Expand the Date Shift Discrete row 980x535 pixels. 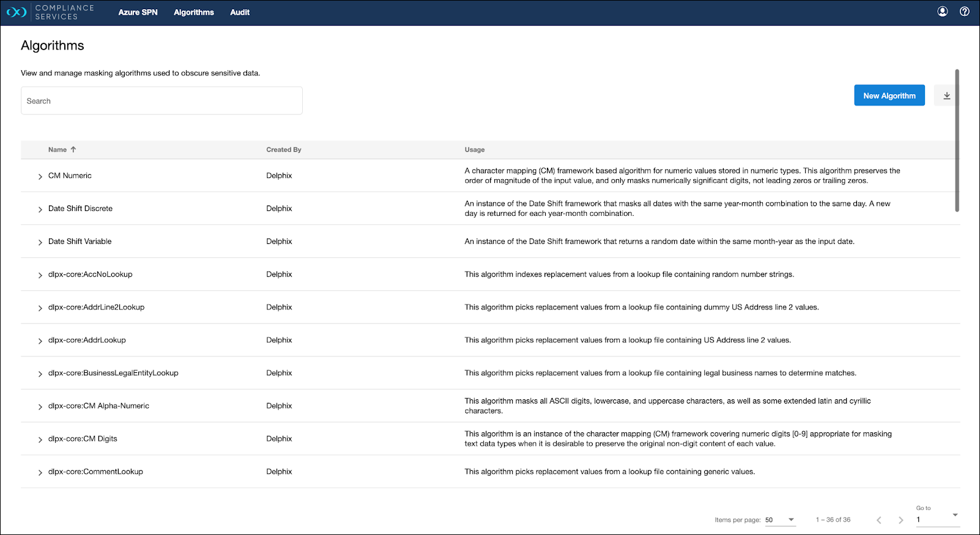40,209
